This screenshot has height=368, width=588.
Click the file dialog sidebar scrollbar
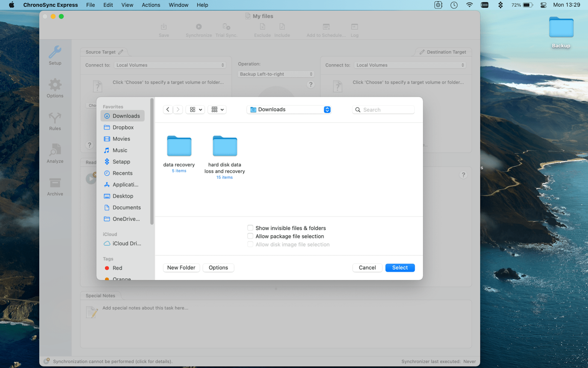tap(152, 161)
